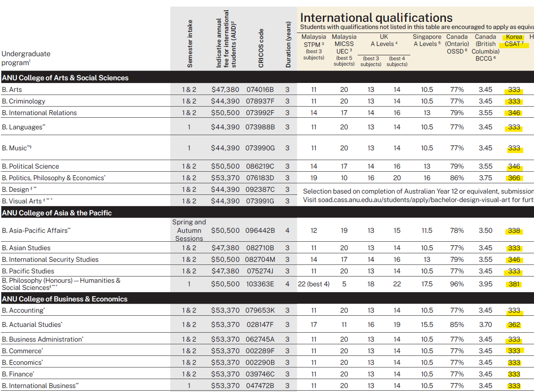Select the 'Malaysia MICSS UEC' column header
The image size is (534, 392).
[344, 50]
